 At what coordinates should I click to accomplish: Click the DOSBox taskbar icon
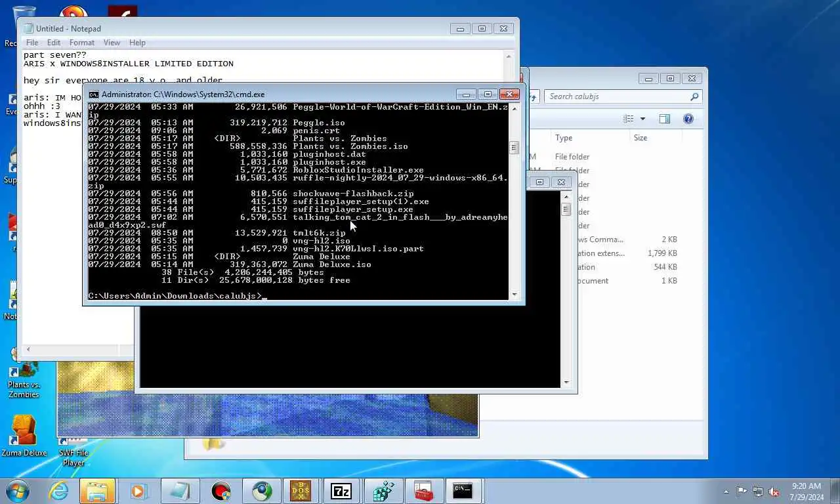click(x=301, y=491)
